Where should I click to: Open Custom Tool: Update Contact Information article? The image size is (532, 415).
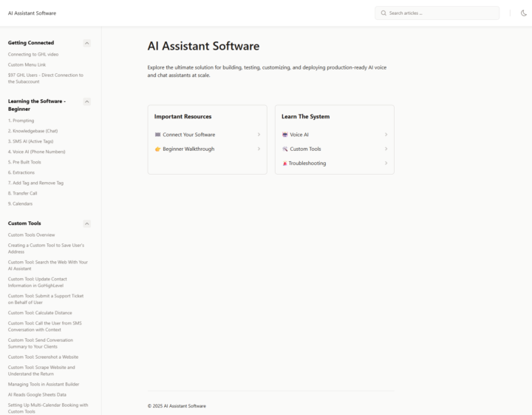38,282
